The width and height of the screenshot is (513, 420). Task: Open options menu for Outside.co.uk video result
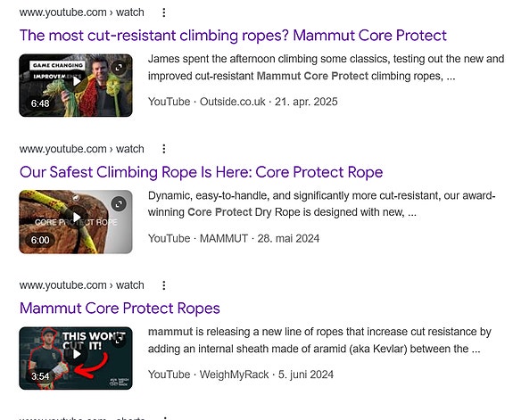pyautogui.click(x=164, y=12)
